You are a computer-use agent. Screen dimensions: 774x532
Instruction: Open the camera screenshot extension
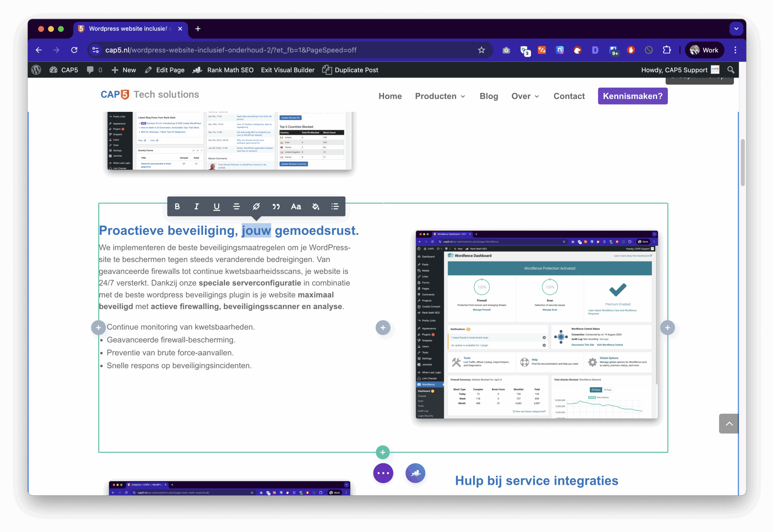click(x=506, y=50)
